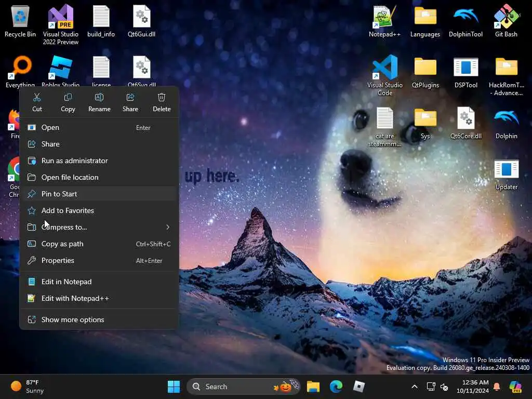Click Copy in the context menu
The image size is (532, 399).
click(x=68, y=102)
